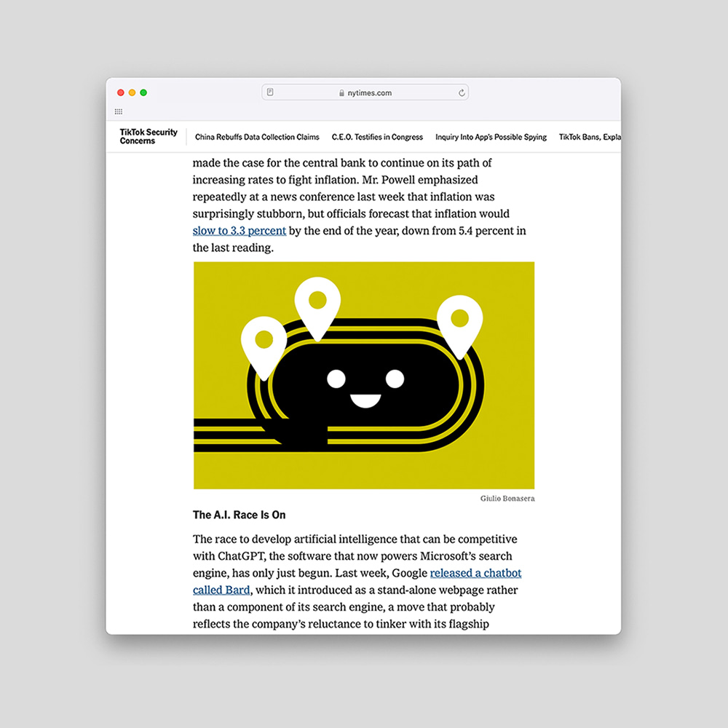Screen dimensions: 728x728
Task: Open the TikTok Security Concerns section
Action: click(x=148, y=137)
